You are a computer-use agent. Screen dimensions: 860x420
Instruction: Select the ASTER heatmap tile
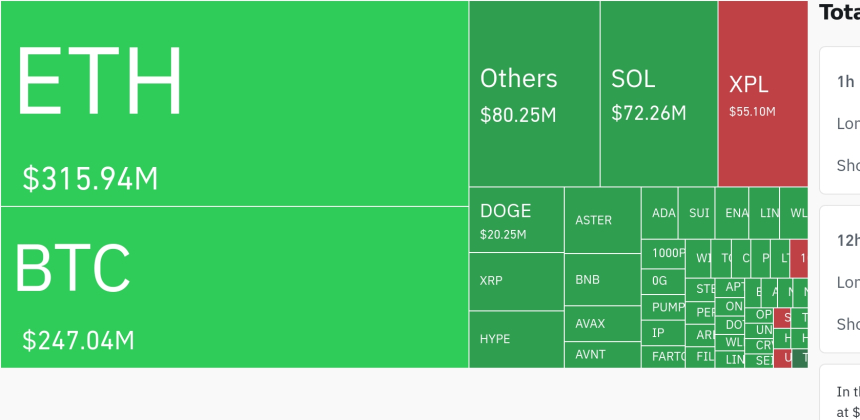[602, 220]
